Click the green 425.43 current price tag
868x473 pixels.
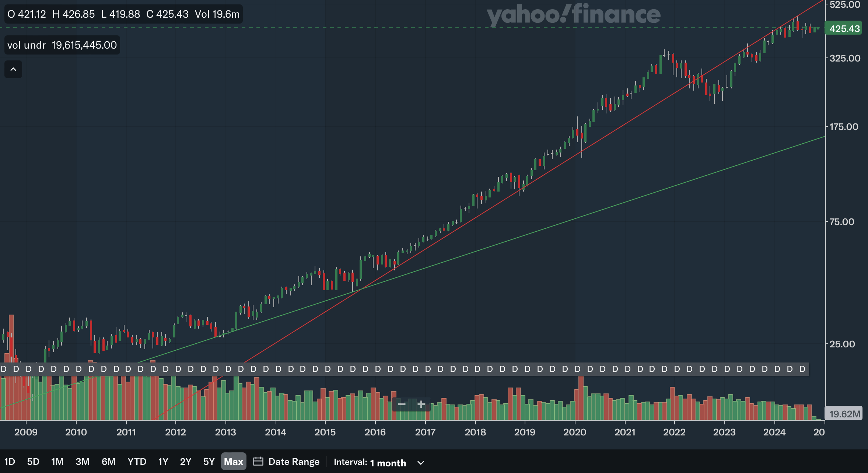[844, 28]
